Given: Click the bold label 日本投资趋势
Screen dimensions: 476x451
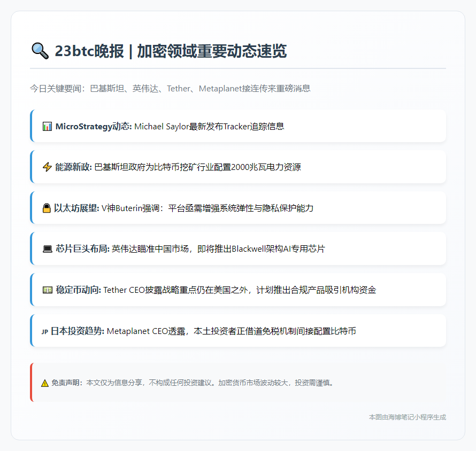Looking at the screenshot, I should pos(78,331).
